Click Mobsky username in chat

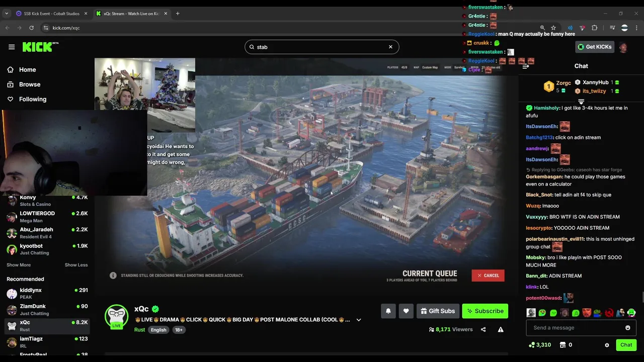(x=535, y=257)
